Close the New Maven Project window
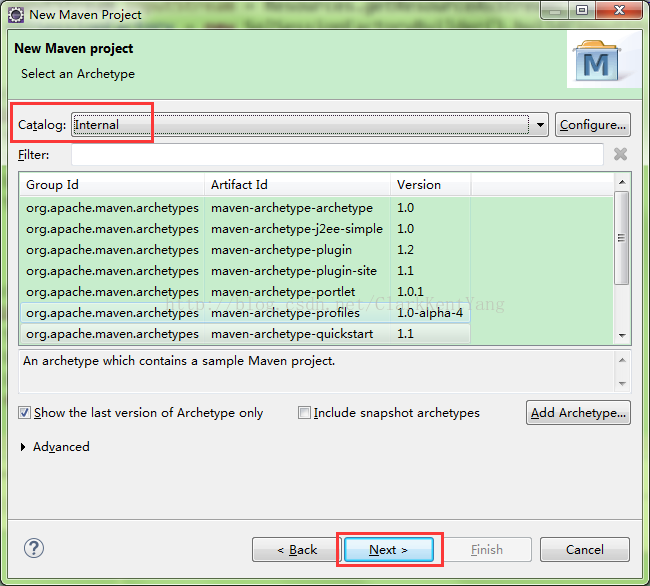Viewport: 650px width, 586px height. click(619, 10)
